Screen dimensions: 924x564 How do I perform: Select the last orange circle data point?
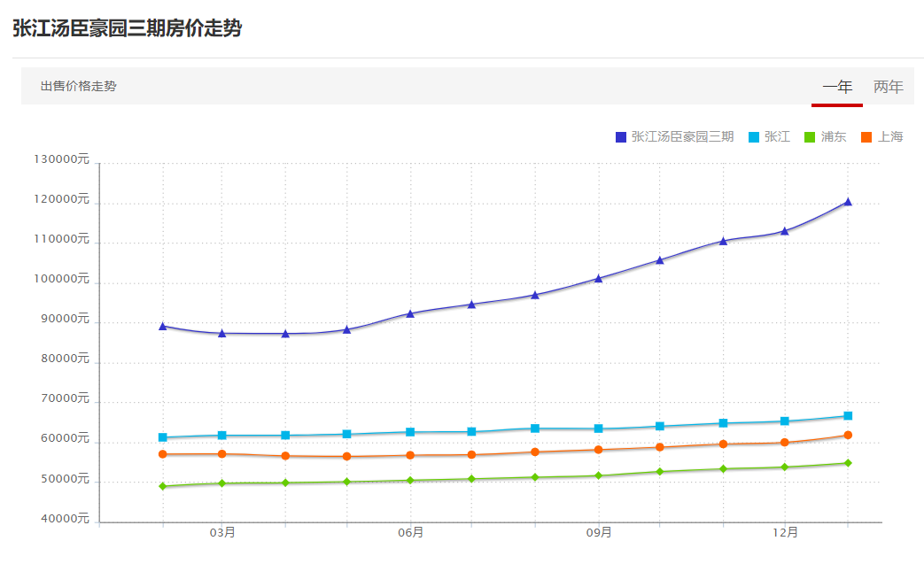click(x=848, y=435)
